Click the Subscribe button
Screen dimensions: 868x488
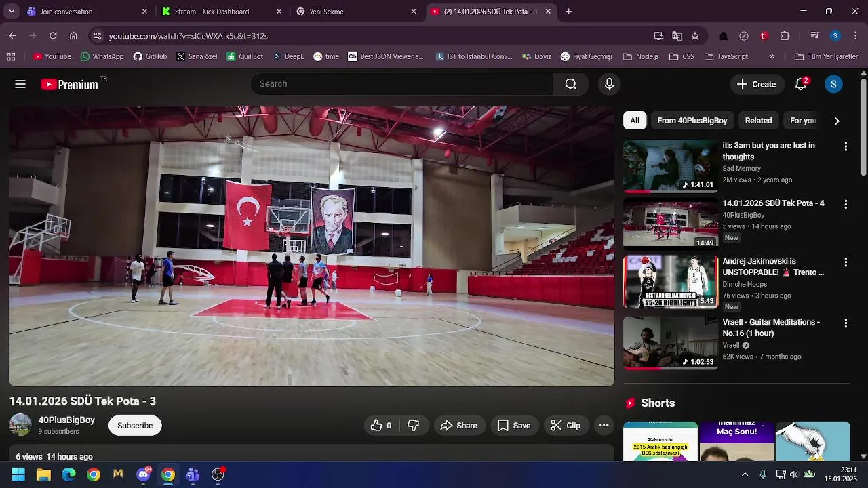135,426
